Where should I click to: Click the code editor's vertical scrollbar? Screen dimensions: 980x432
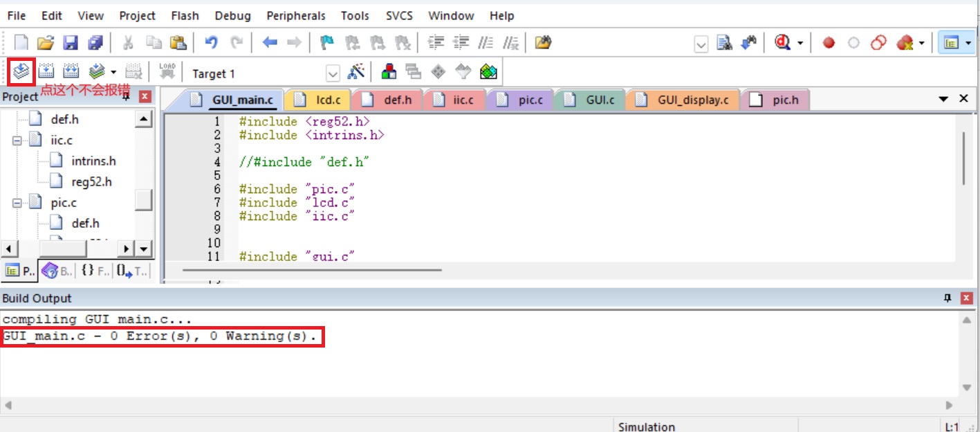963,158
